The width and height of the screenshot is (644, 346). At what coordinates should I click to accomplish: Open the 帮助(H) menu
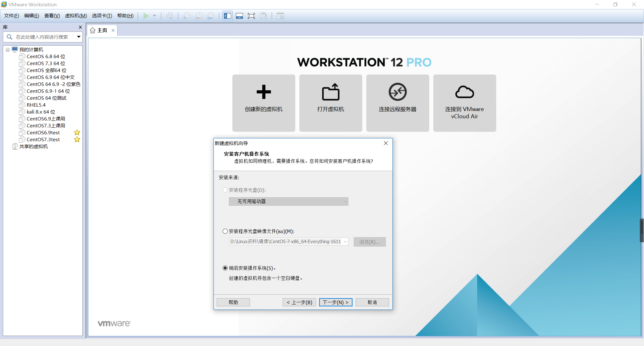[x=125, y=16]
